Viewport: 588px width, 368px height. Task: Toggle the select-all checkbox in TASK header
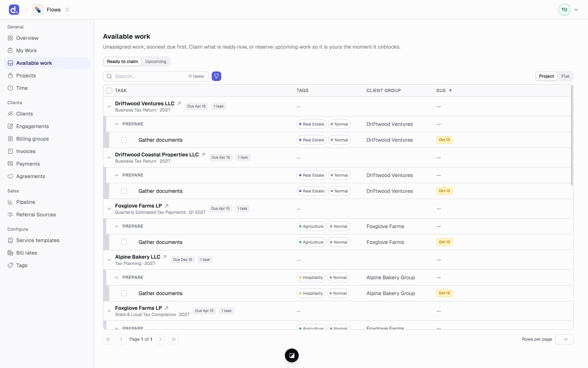[109, 91]
